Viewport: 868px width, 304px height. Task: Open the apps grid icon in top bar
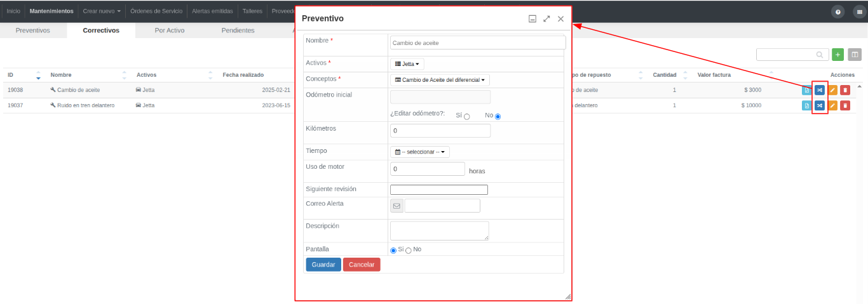(x=858, y=11)
